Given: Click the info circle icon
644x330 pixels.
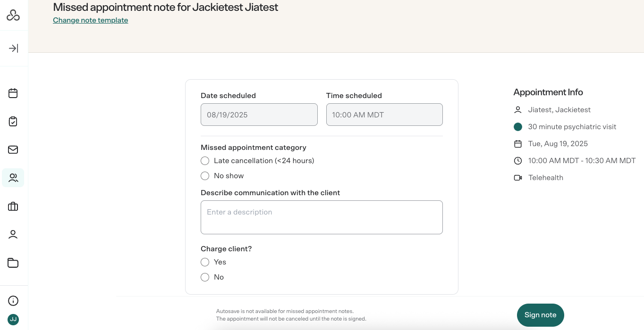Looking at the screenshot, I should 13,301.
